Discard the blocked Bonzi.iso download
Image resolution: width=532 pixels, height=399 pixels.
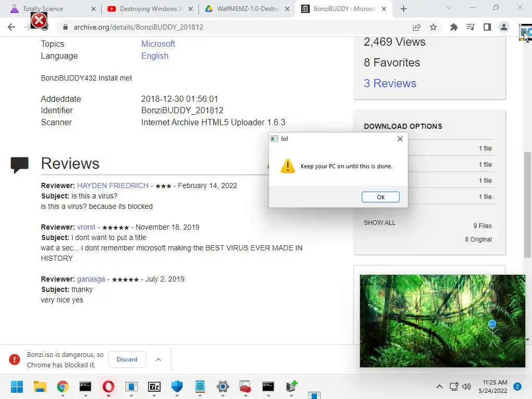coord(127,360)
